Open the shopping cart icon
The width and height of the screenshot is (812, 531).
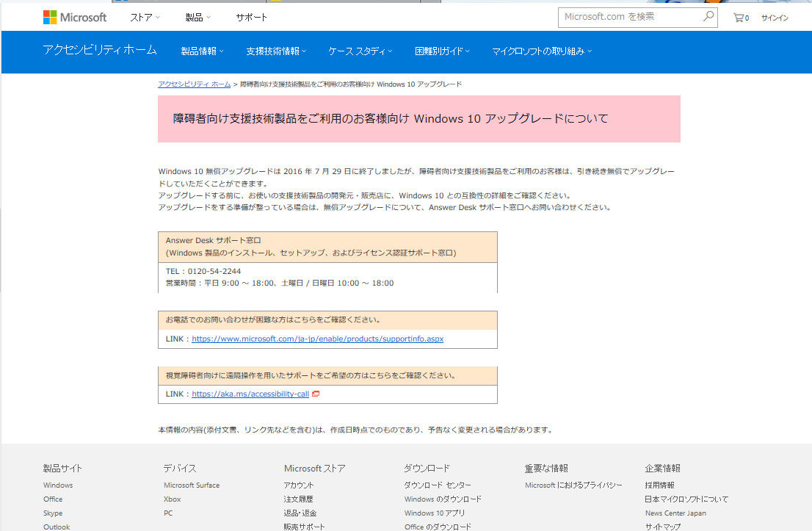pos(741,18)
